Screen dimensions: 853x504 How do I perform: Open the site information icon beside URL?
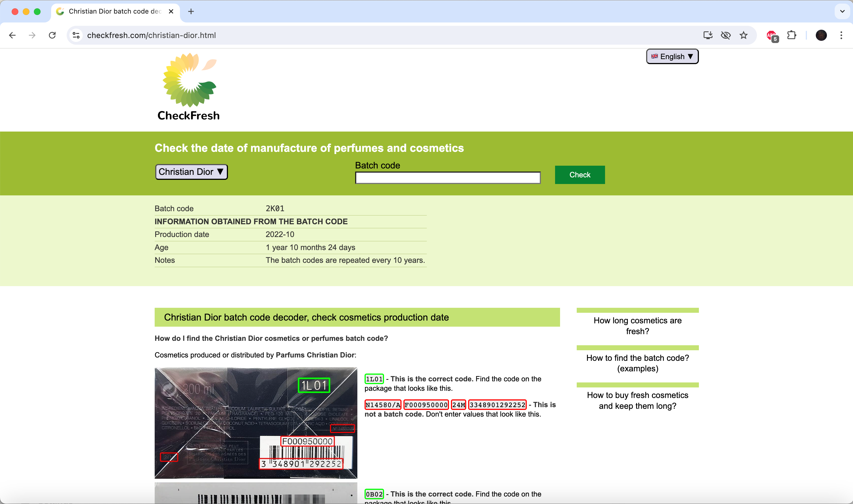click(x=76, y=35)
